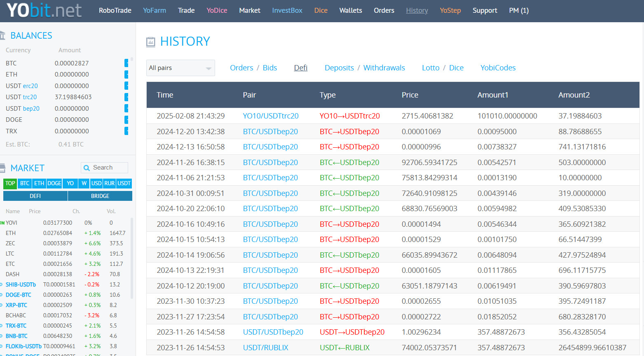
Task: Click the chart icon beside HISTORY heading
Action: pos(151,42)
